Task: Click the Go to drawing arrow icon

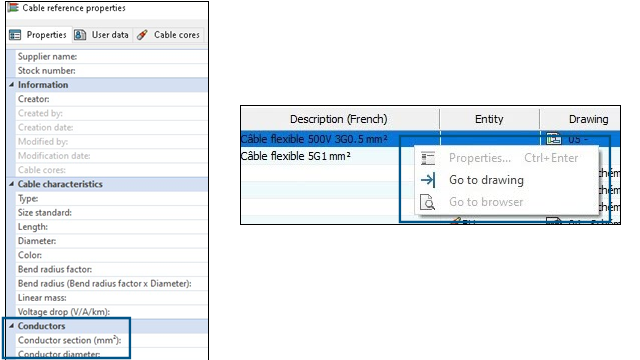Action: click(x=428, y=180)
